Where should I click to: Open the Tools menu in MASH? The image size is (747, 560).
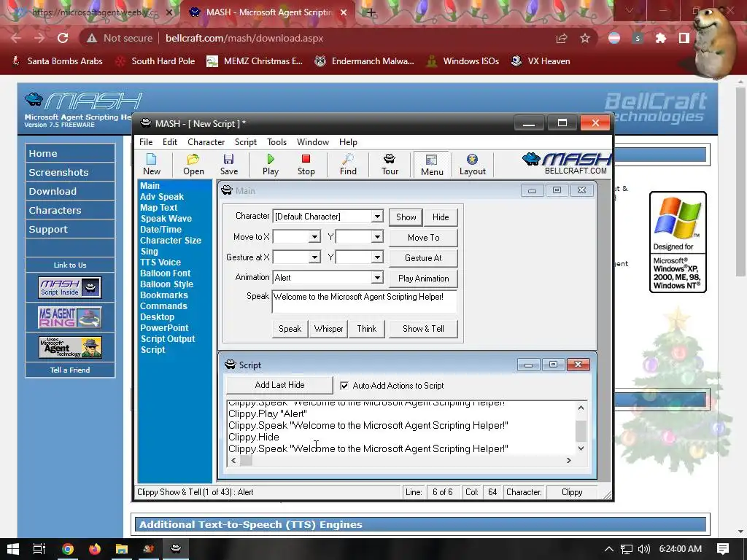[x=276, y=142]
